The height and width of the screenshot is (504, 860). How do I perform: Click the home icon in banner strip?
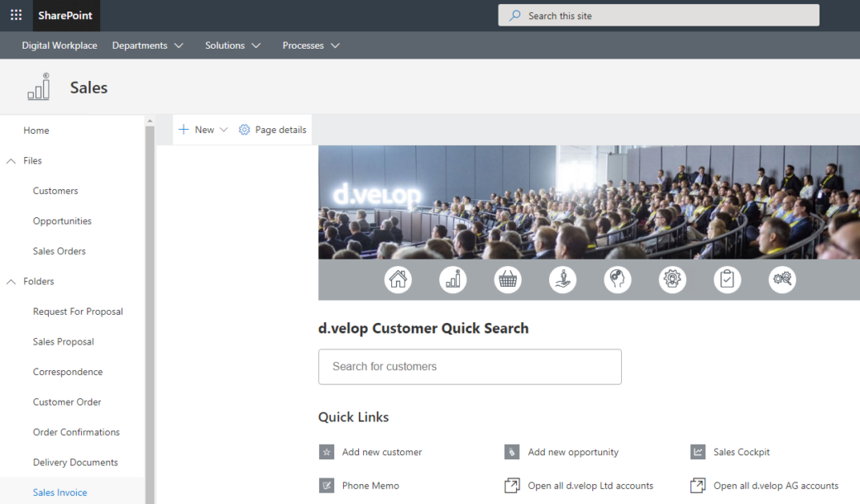[399, 279]
